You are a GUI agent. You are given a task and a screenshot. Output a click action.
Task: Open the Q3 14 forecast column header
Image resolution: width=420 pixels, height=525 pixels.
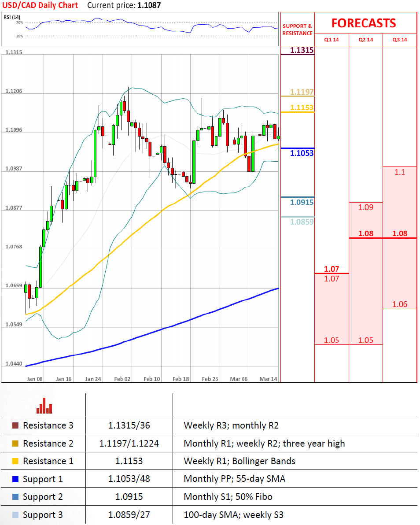click(400, 40)
